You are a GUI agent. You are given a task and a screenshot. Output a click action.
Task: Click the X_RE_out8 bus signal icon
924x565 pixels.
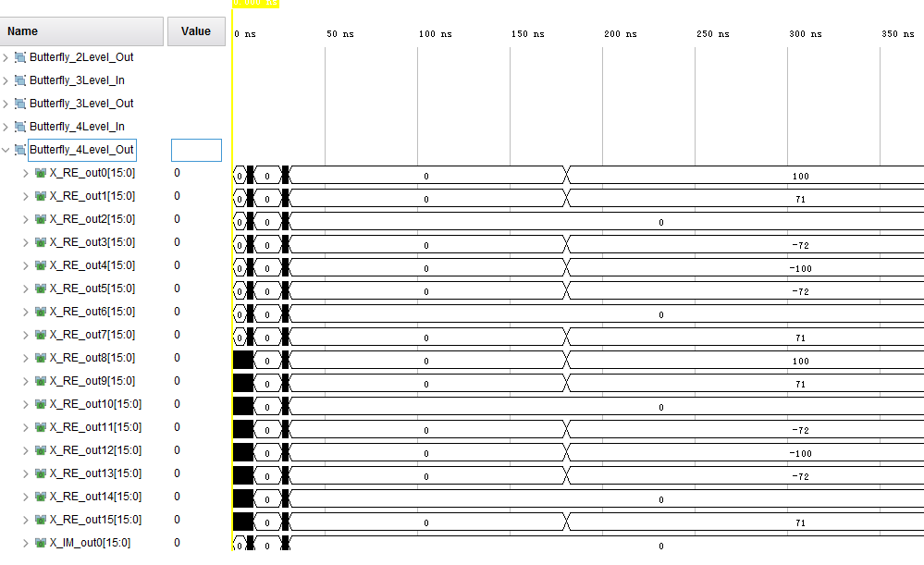pos(41,358)
